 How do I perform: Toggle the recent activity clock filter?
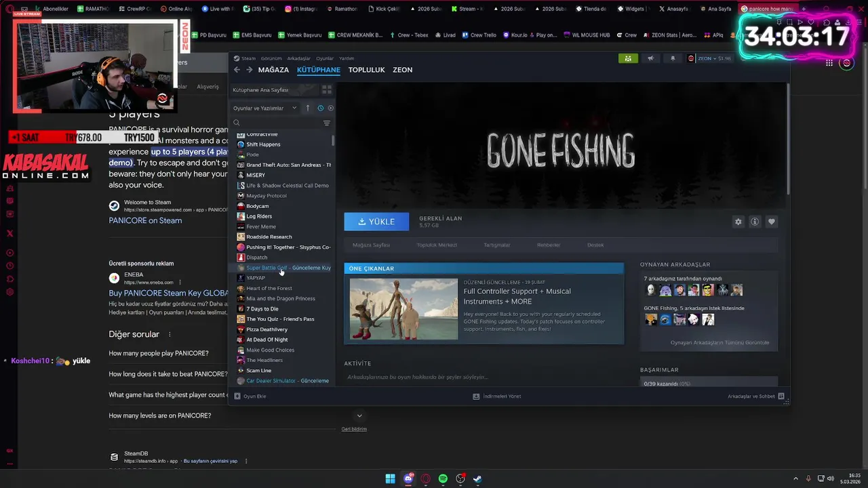coord(321,108)
